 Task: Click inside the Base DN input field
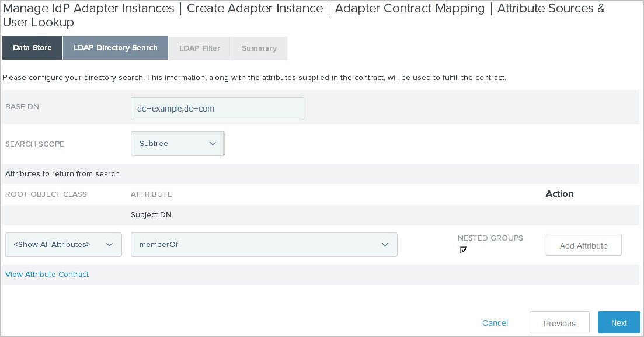(x=217, y=109)
